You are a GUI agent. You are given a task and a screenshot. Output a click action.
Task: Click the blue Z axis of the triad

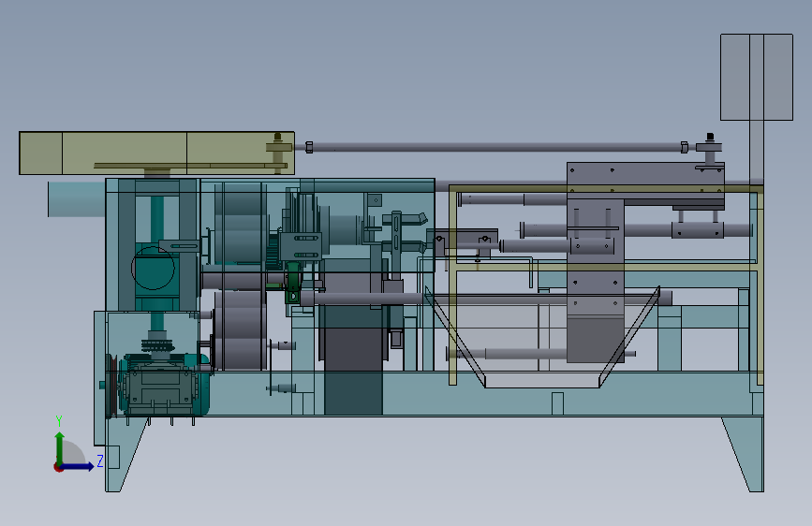pyautogui.click(x=79, y=466)
